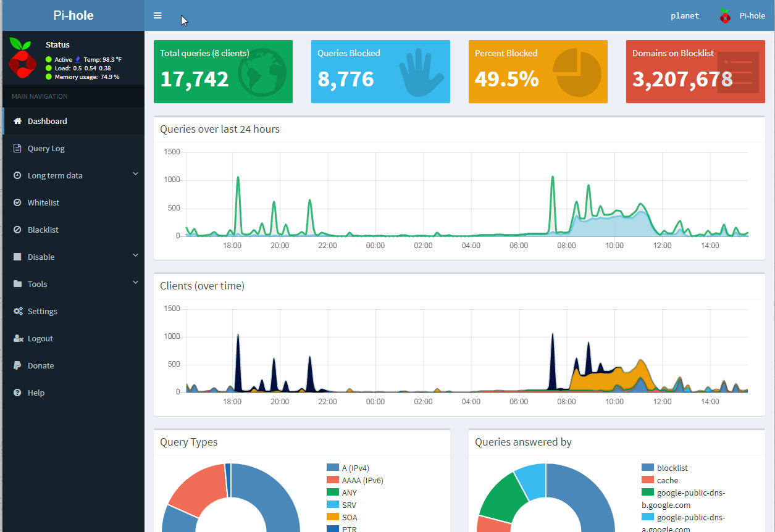Toggle google-public-dns-b legend color swatch
775x532 pixels.
point(648,493)
